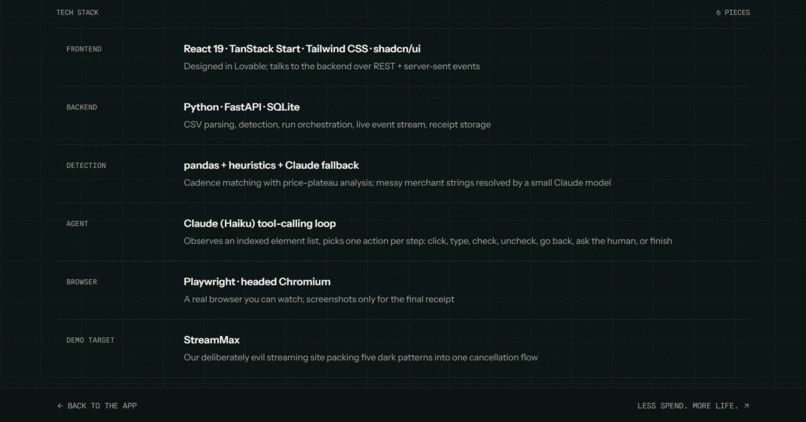This screenshot has width=806, height=422.
Task: Select the TECH STACK section label
Action: (77, 12)
